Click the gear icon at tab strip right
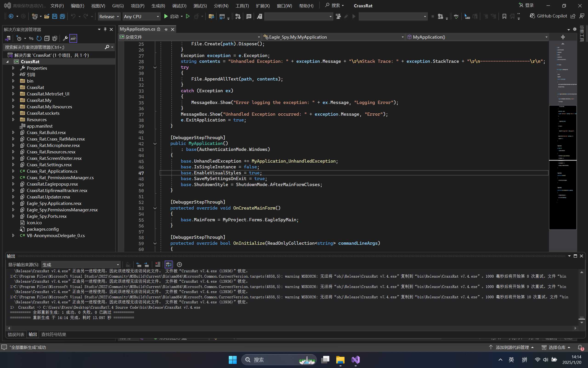 [575, 29]
